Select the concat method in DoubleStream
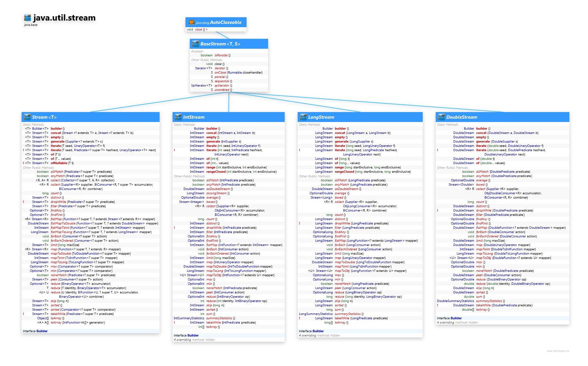Image resolution: width=588 pixels, height=366 pixels. pos(481,133)
